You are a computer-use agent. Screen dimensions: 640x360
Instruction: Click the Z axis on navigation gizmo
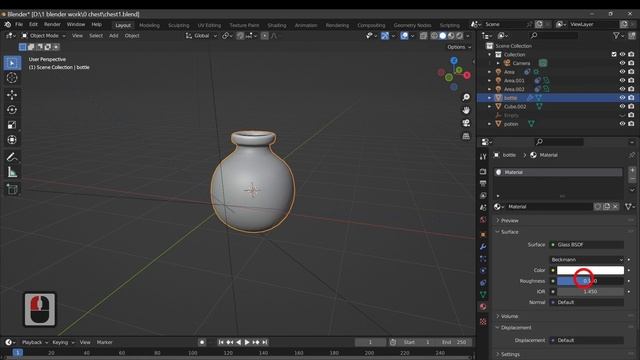[x=454, y=61]
